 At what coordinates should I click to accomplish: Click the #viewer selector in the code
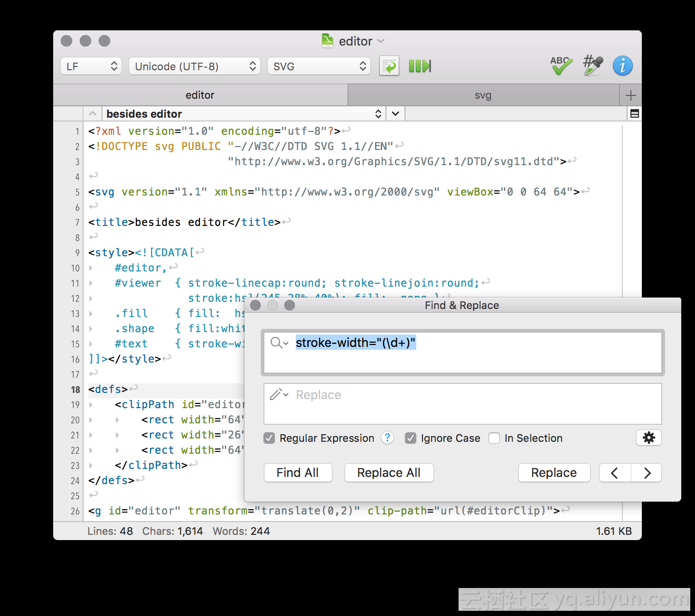(x=138, y=283)
